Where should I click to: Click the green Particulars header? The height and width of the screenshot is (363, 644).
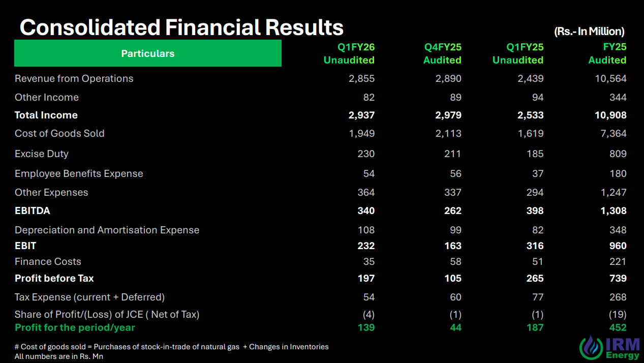click(x=147, y=53)
